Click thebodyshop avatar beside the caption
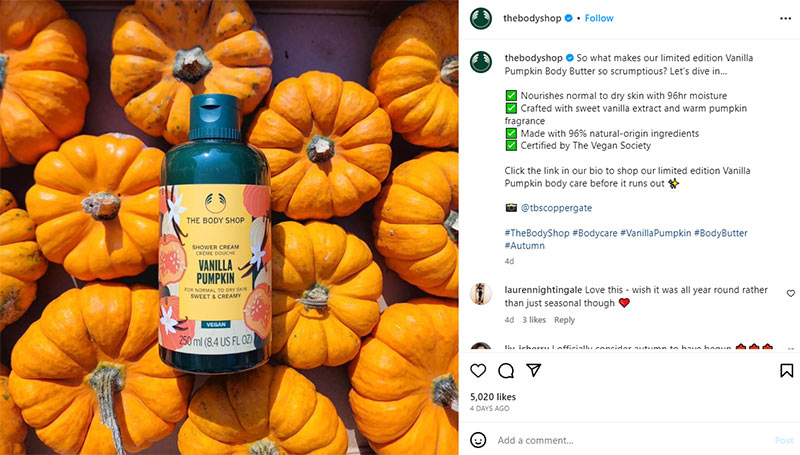Screen dimensions: 800x455 point(481,62)
